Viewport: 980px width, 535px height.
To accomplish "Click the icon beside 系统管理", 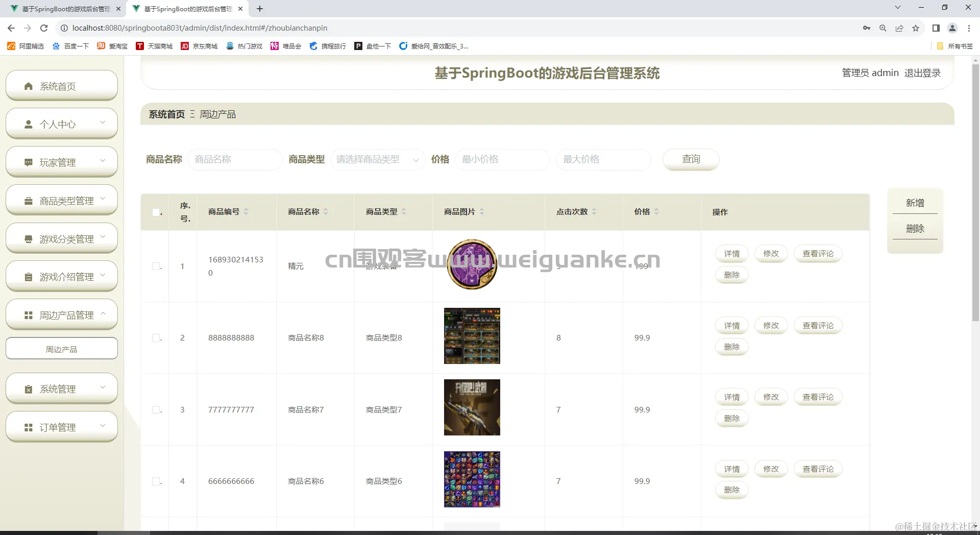I will click(29, 389).
